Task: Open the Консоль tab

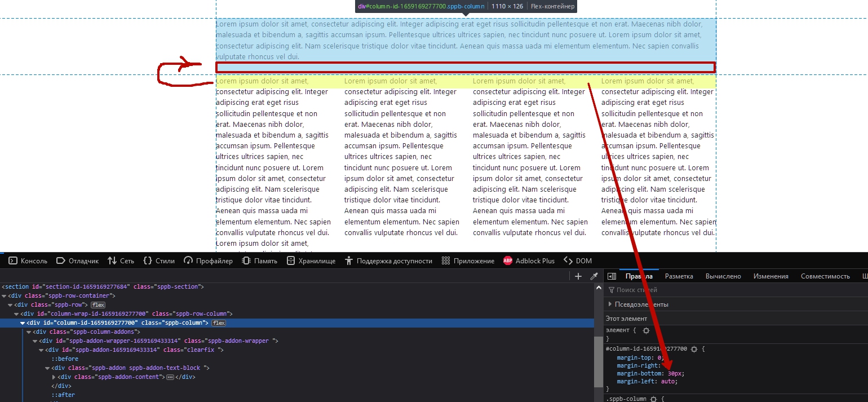Action: pos(28,261)
